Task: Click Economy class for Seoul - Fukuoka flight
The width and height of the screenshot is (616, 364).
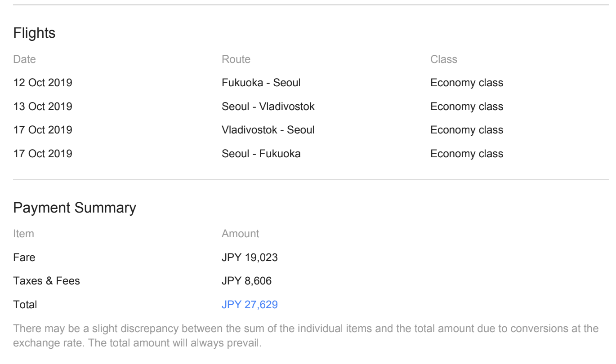Action: (x=467, y=154)
